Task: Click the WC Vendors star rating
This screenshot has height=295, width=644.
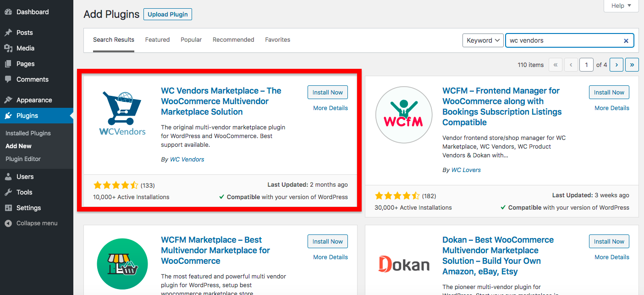Action: [x=116, y=185]
